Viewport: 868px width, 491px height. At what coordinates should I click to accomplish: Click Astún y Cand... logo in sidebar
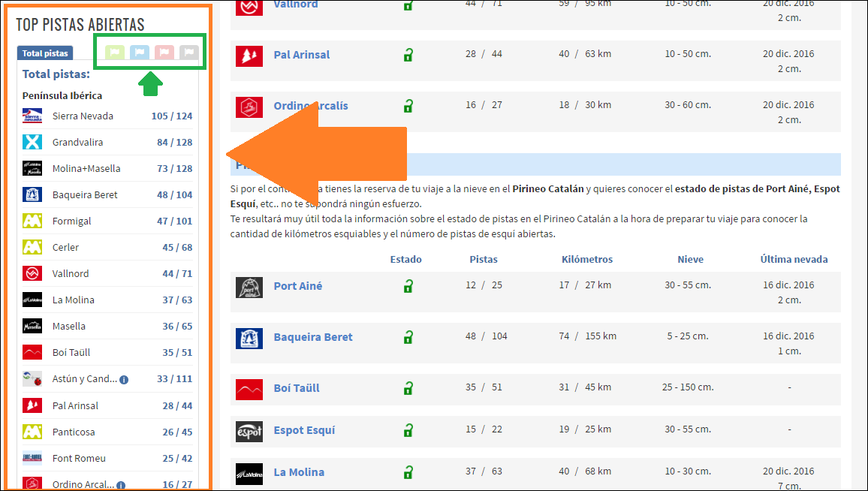point(32,378)
